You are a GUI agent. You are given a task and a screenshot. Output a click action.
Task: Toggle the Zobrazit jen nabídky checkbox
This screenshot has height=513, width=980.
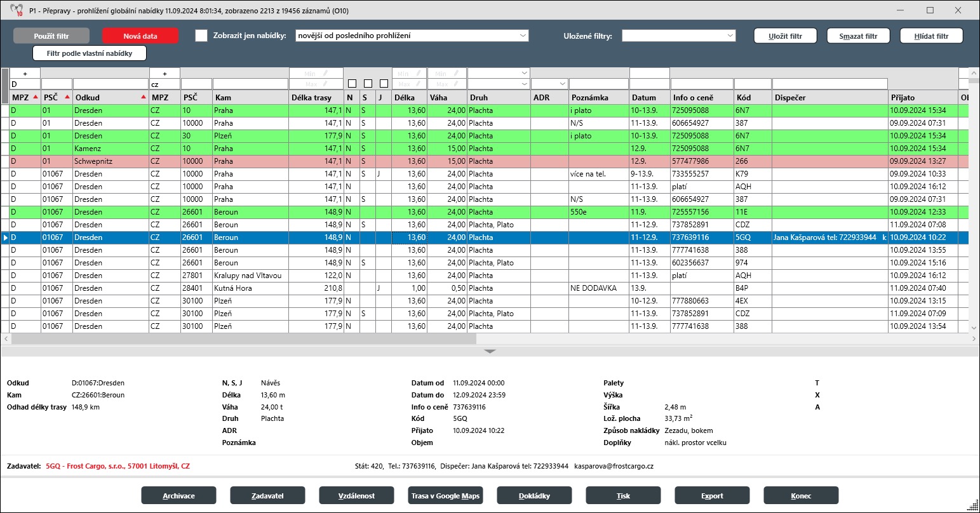[x=201, y=36]
